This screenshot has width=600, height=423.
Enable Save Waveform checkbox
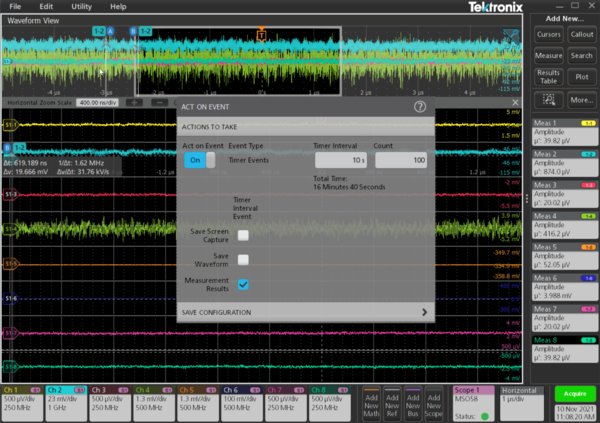(243, 259)
